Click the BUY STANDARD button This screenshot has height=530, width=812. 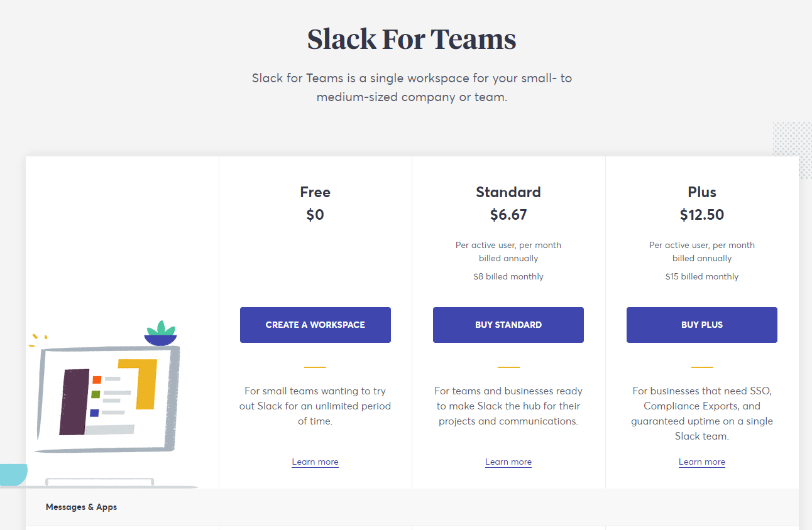pos(508,325)
